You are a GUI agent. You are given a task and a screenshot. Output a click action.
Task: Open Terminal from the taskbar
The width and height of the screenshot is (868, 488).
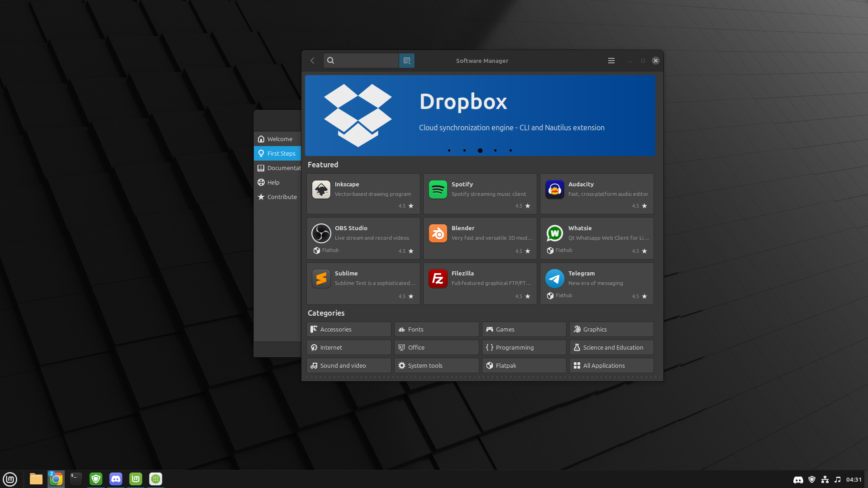[x=76, y=479]
